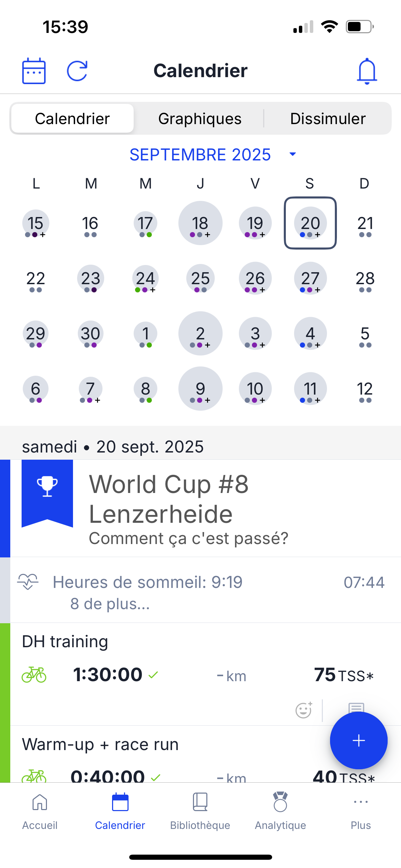
Task: Expand the '8 de plus...' metrics
Action: [110, 604]
